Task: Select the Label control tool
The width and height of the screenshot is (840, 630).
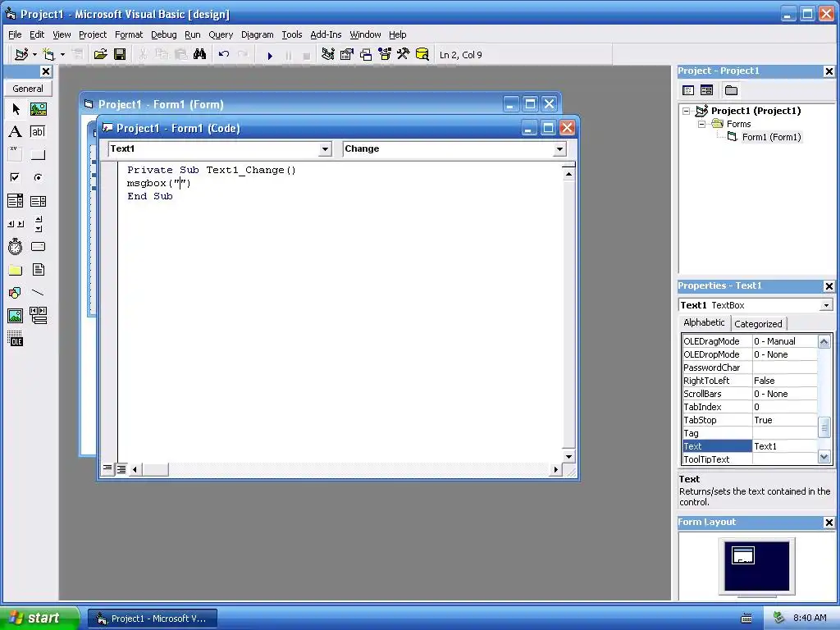Action: click(x=16, y=132)
